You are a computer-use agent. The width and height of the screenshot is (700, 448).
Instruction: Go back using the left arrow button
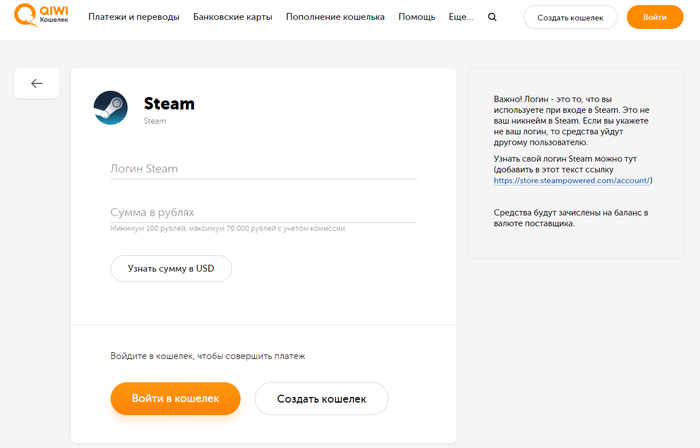tap(37, 83)
